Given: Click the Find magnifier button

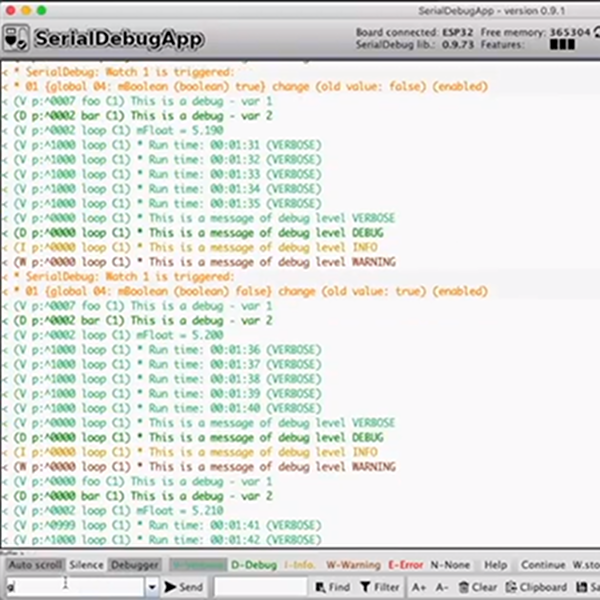Looking at the screenshot, I should pos(332,587).
